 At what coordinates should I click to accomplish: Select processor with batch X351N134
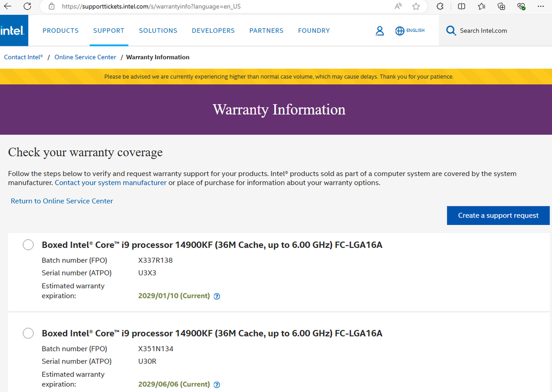click(28, 333)
